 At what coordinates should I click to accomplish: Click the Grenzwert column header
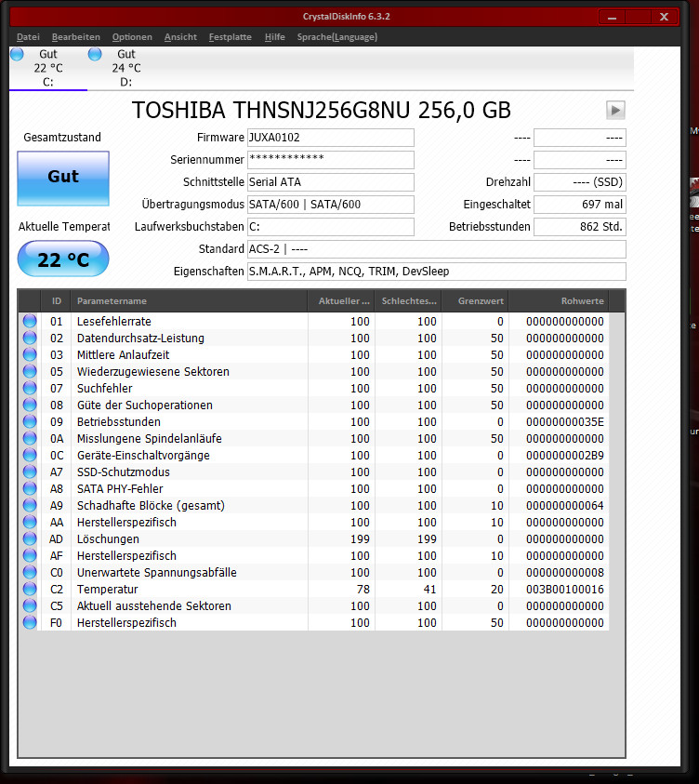click(x=475, y=301)
